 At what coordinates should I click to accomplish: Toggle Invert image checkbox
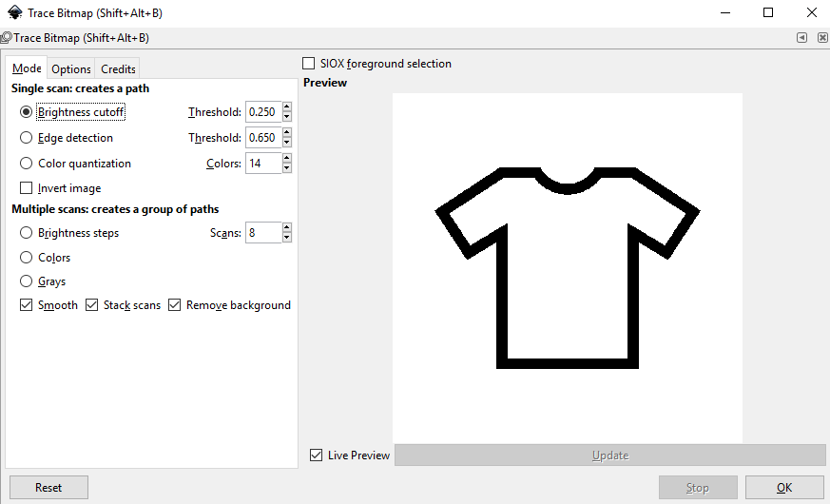coord(26,188)
